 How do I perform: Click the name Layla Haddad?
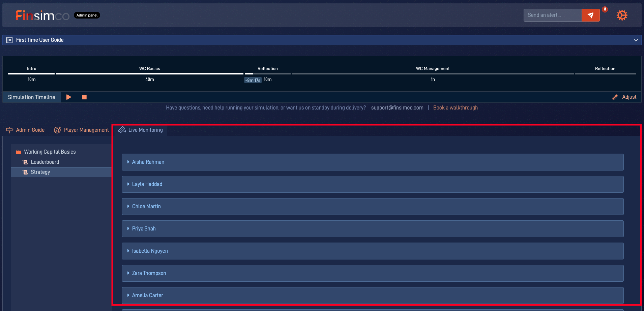coord(147,184)
